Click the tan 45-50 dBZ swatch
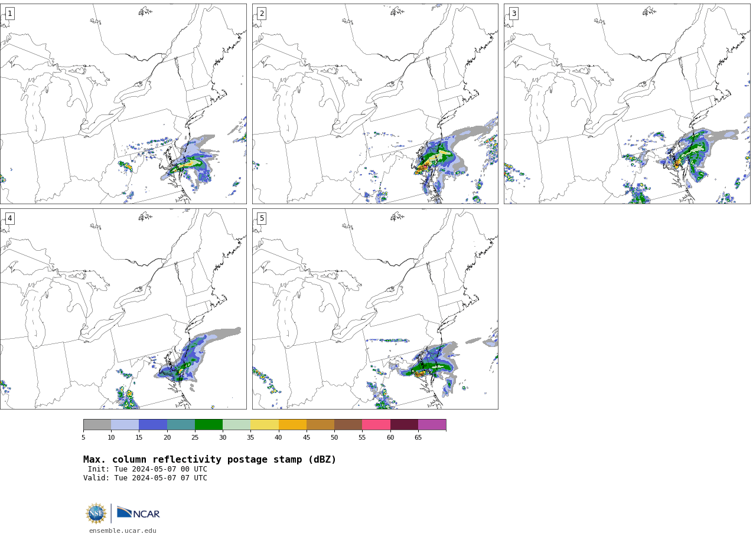Screen dimensions: 756x537 pyautogui.click(x=320, y=425)
